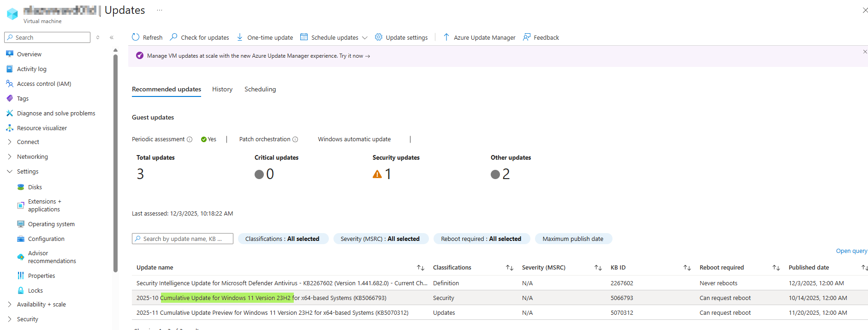The image size is (868, 330).
Task: Click Patch orchestration info icon
Action: tap(295, 139)
